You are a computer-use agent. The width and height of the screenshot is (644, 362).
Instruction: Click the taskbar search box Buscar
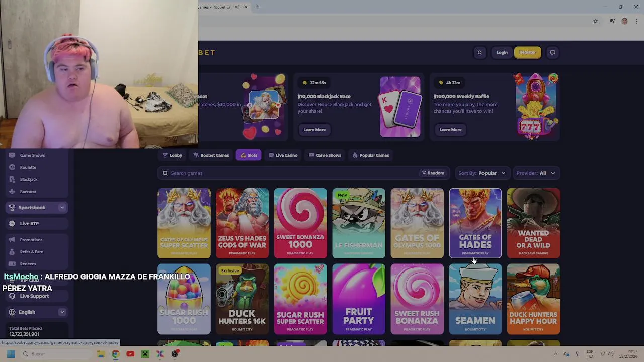pyautogui.click(x=55, y=354)
